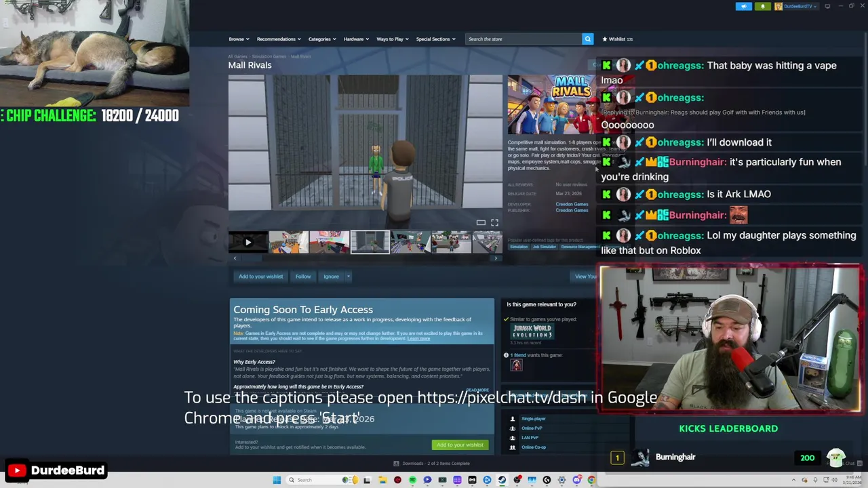Open File Explorer from the taskbar
The height and width of the screenshot is (488, 868).
pyautogui.click(x=382, y=480)
